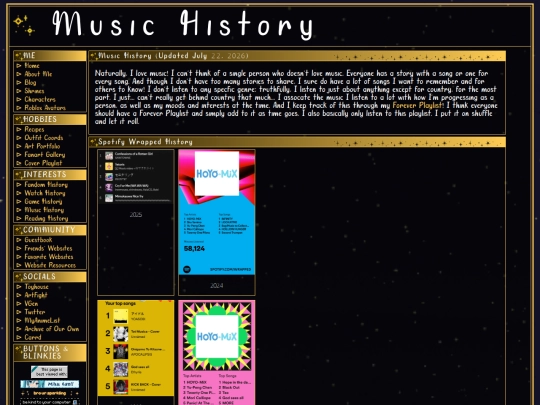Visit the Shrines page
Viewport: 540px width, 405px height.
point(34,91)
